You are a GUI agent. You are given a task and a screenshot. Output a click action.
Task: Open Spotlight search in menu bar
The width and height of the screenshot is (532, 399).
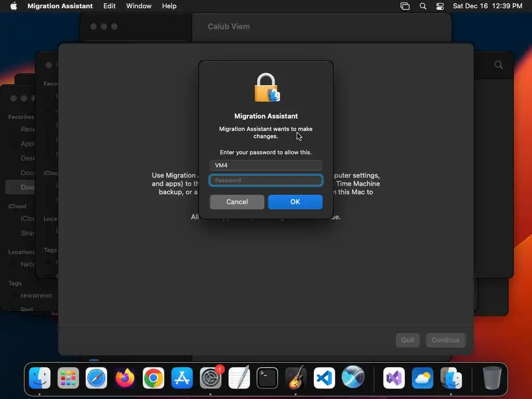pos(423,6)
